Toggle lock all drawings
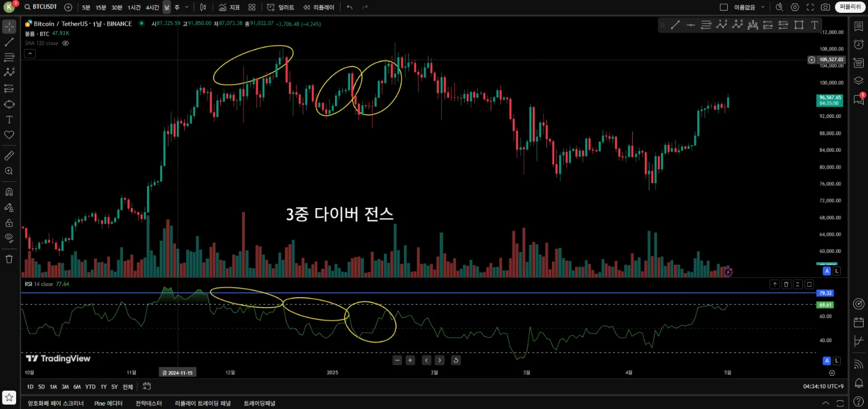Viewport: 868px width, 409px height. pos(9,223)
